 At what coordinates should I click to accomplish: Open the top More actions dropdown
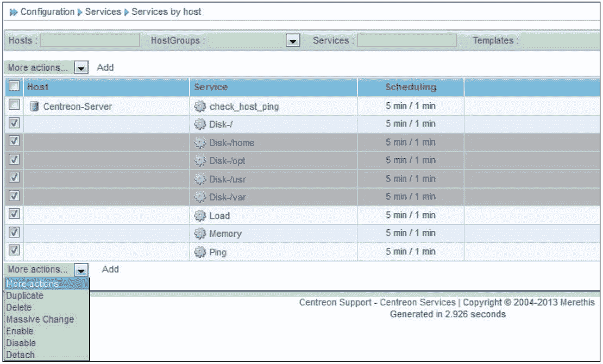point(81,68)
